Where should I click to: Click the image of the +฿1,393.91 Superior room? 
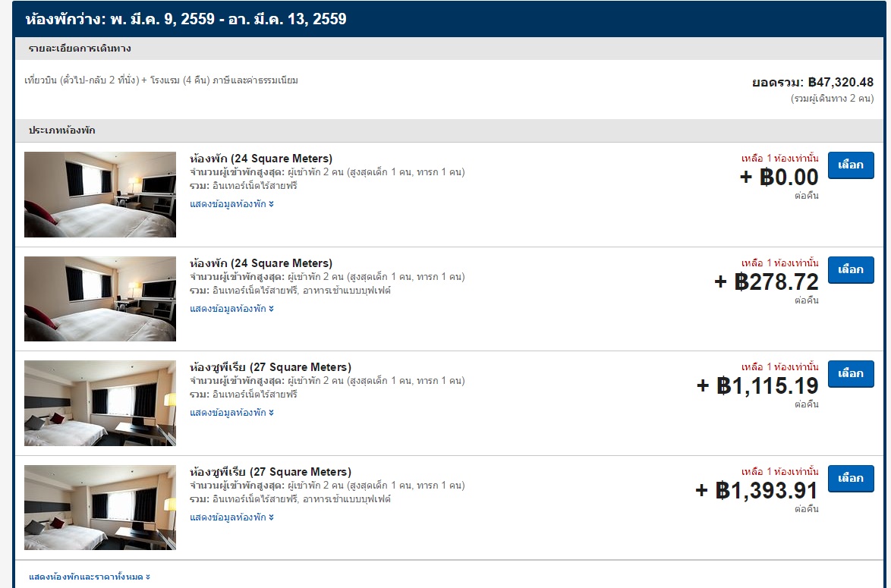pyautogui.click(x=100, y=508)
